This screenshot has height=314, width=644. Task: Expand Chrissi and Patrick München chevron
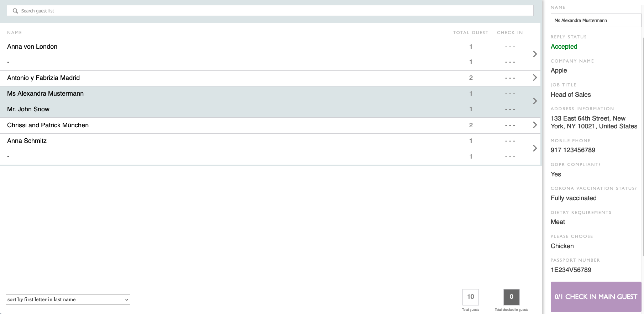click(535, 125)
